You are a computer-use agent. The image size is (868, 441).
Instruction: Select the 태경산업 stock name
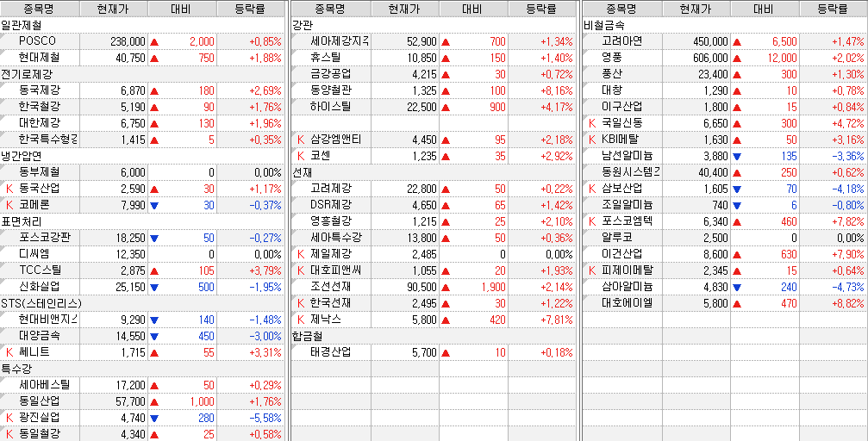[330, 352]
